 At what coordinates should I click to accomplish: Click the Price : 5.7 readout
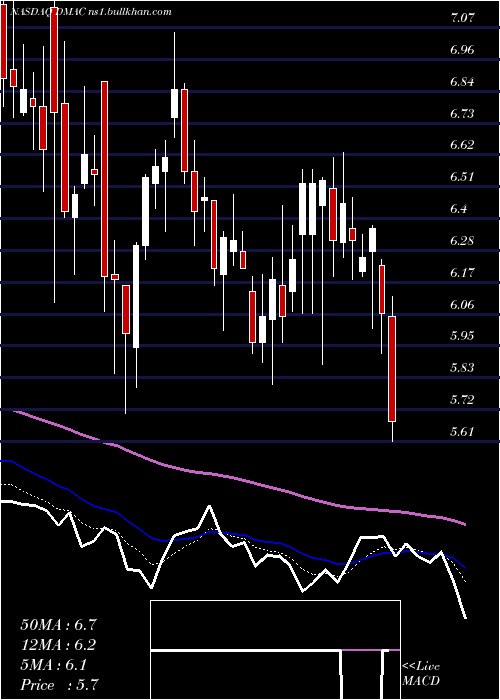(x=59, y=685)
